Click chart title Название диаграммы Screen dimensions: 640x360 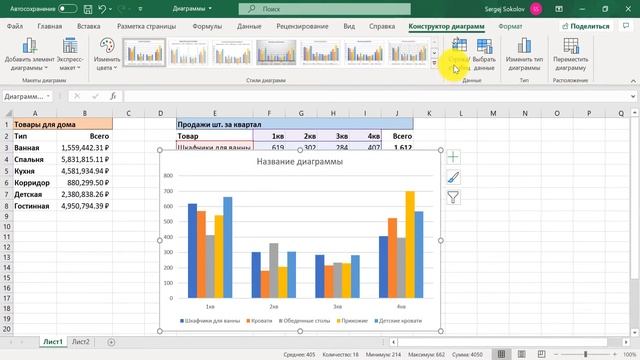300,162
